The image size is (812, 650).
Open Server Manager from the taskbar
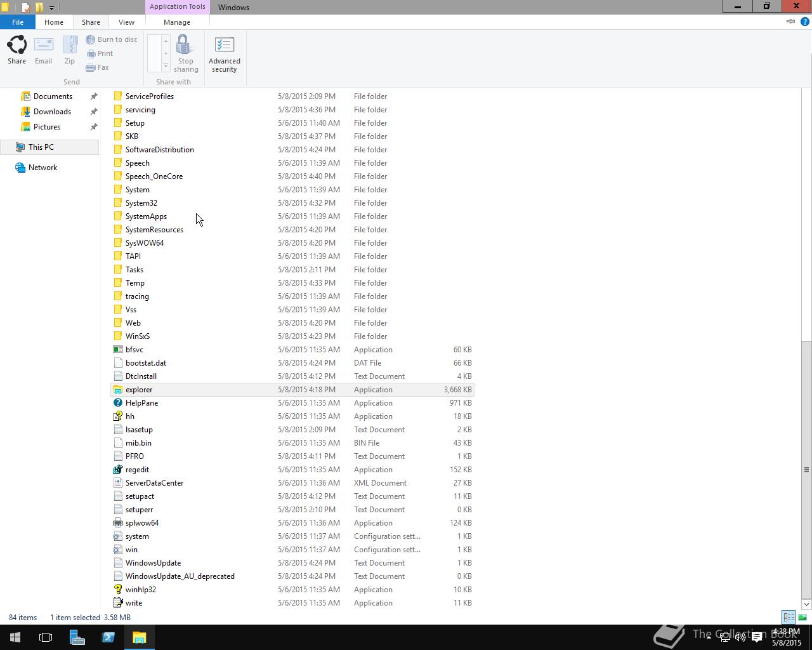pos(77,637)
